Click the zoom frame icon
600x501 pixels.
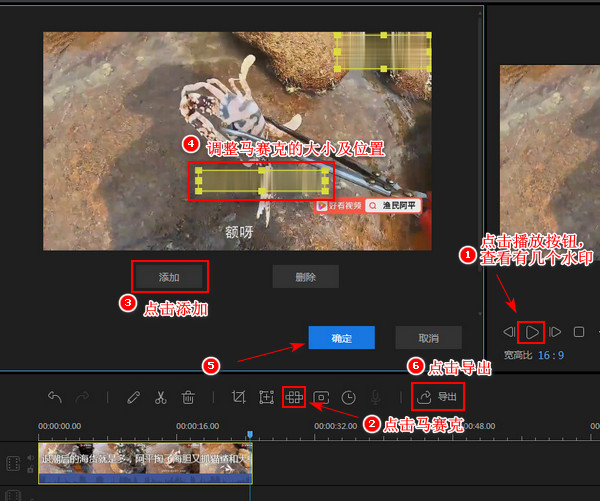[x=266, y=397]
